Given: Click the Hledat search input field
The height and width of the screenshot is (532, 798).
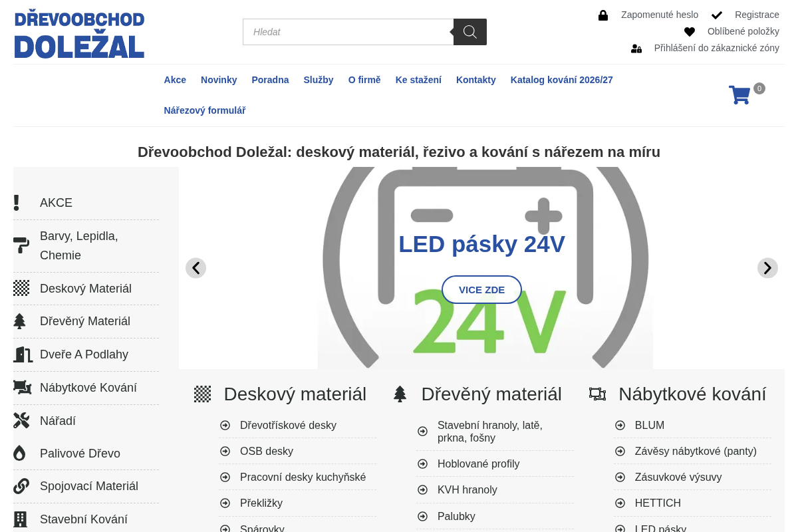Looking at the screenshot, I should (348, 32).
